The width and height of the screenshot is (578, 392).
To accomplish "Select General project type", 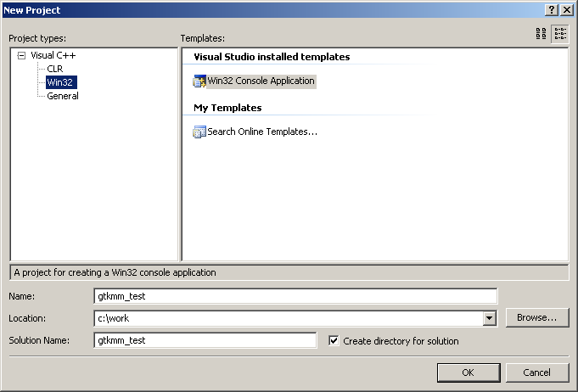I will 63,96.
